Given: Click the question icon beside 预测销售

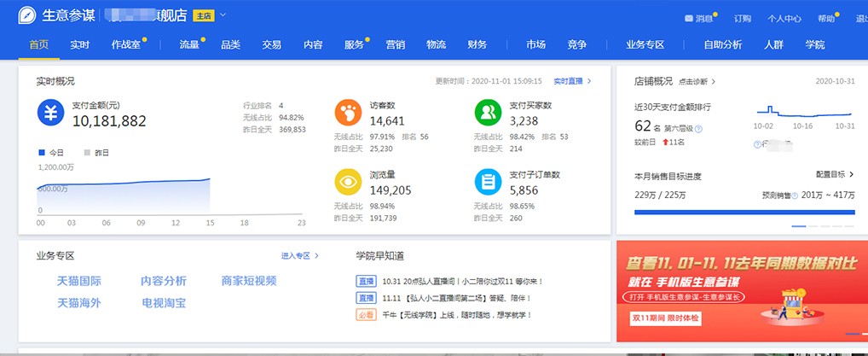Looking at the screenshot, I should 795,196.
